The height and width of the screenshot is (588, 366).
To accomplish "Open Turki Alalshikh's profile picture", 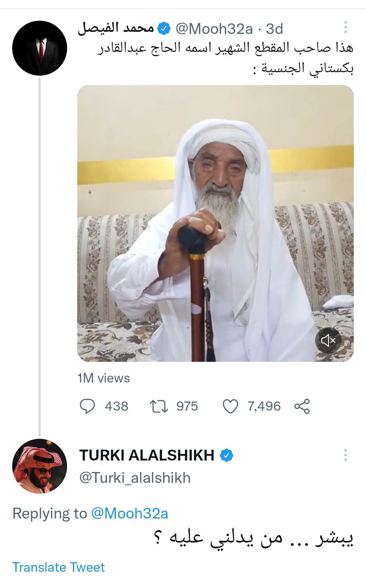I will [40, 466].
